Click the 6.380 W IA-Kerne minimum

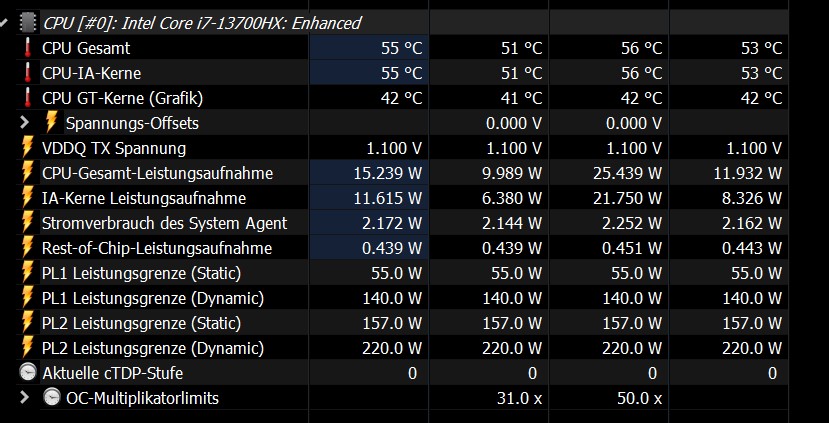click(512, 198)
